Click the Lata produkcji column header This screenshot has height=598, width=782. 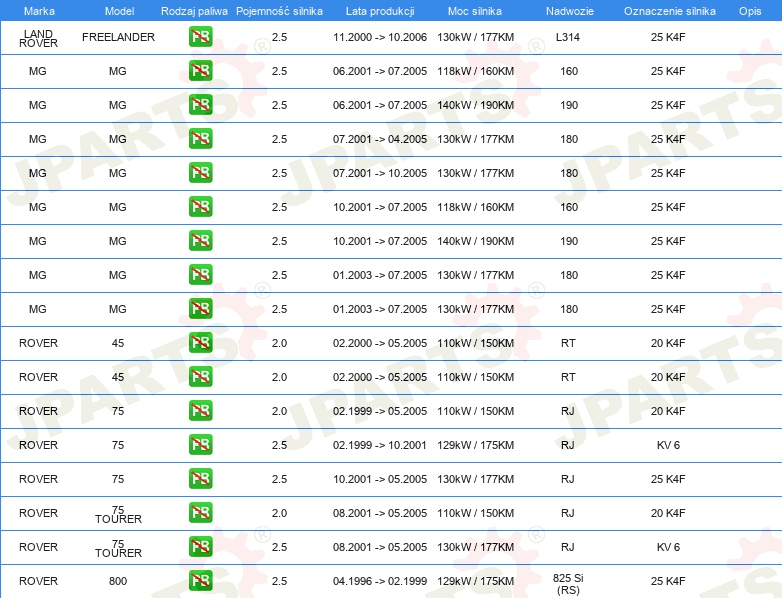[380, 11]
